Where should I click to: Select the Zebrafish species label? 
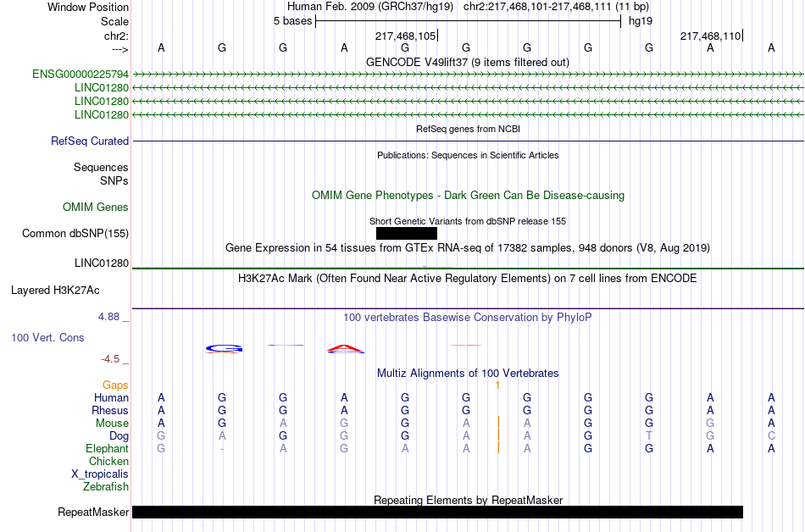point(106,486)
